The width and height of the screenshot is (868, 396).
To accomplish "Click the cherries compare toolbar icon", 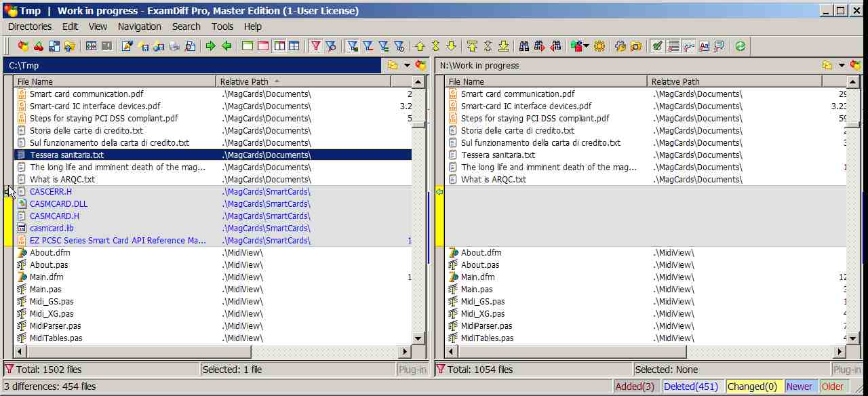I will click(39, 46).
